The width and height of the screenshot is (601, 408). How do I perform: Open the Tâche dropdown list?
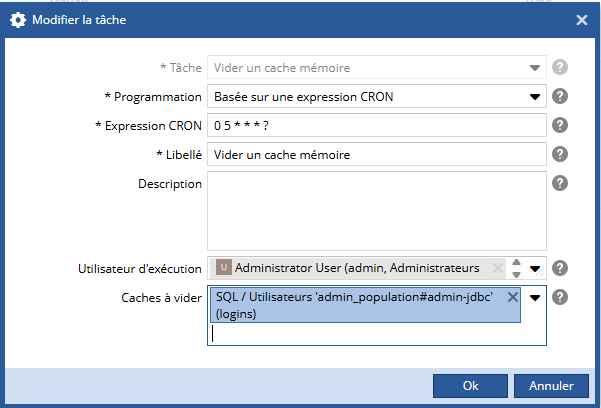pos(535,68)
